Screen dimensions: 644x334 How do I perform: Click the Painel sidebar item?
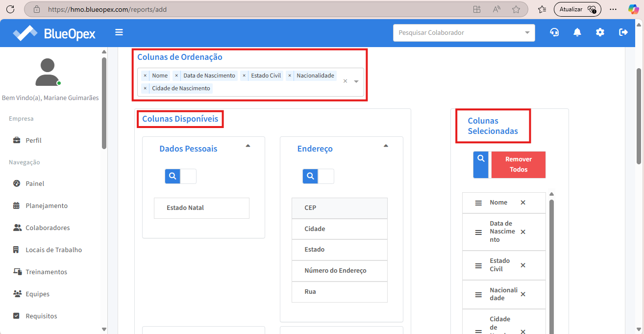click(x=35, y=183)
